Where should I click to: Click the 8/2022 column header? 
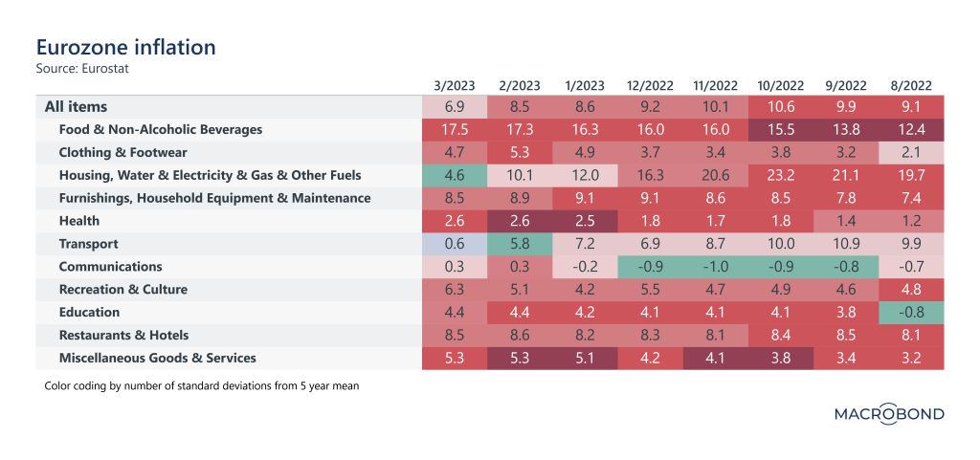[x=911, y=86]
